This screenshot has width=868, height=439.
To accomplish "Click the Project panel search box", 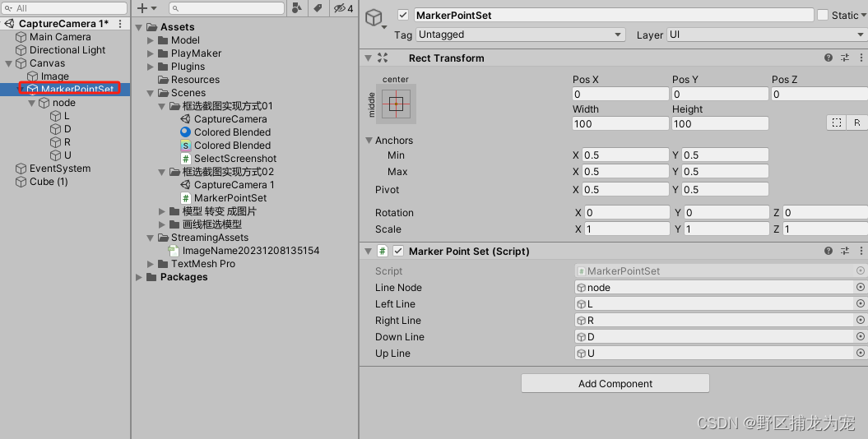I will [x=226, y=8].
